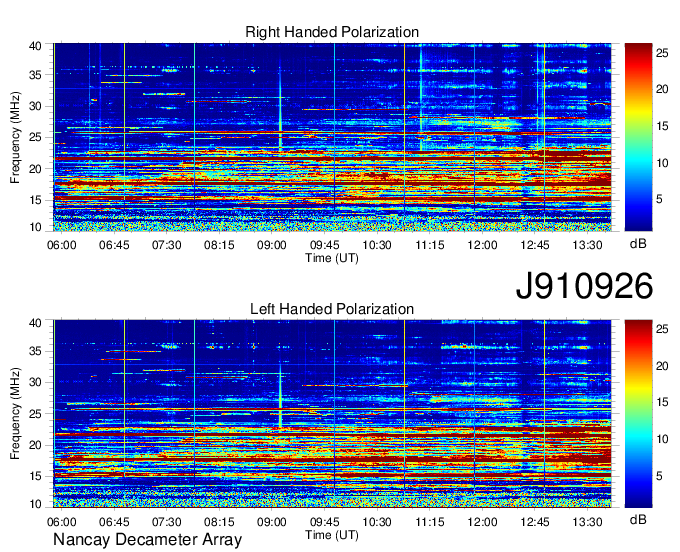Image resolution: width=680 pixels, height=552 pixels.
Task: Click the "dB" label under Right Handed color bar
Action: (x=638, y=243)
